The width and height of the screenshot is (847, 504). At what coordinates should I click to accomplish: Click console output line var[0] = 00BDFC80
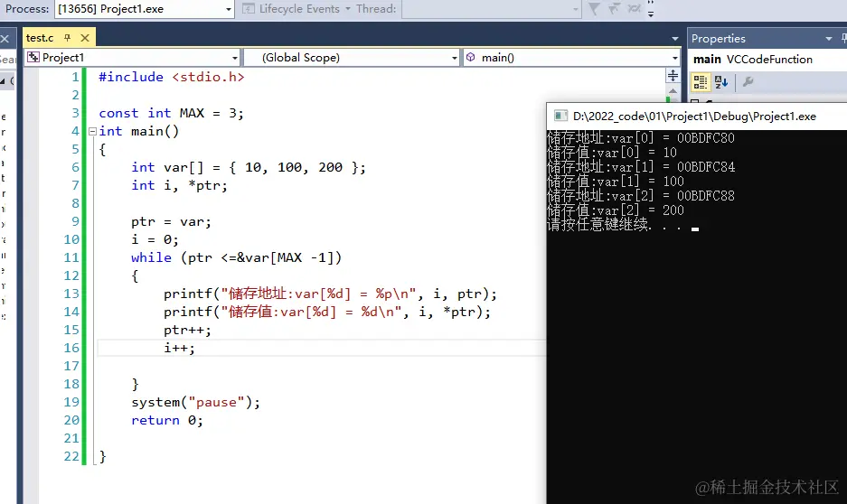[641, 138]
